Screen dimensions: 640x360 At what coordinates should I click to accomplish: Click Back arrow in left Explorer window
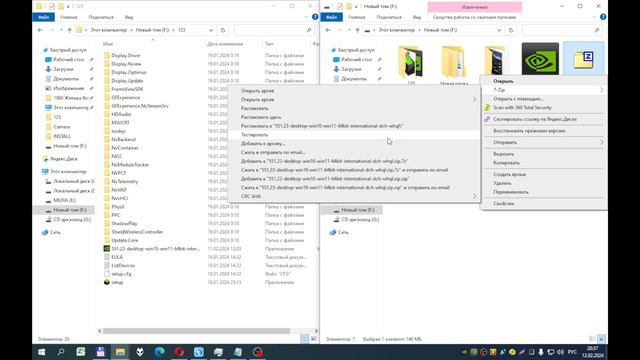40,30
